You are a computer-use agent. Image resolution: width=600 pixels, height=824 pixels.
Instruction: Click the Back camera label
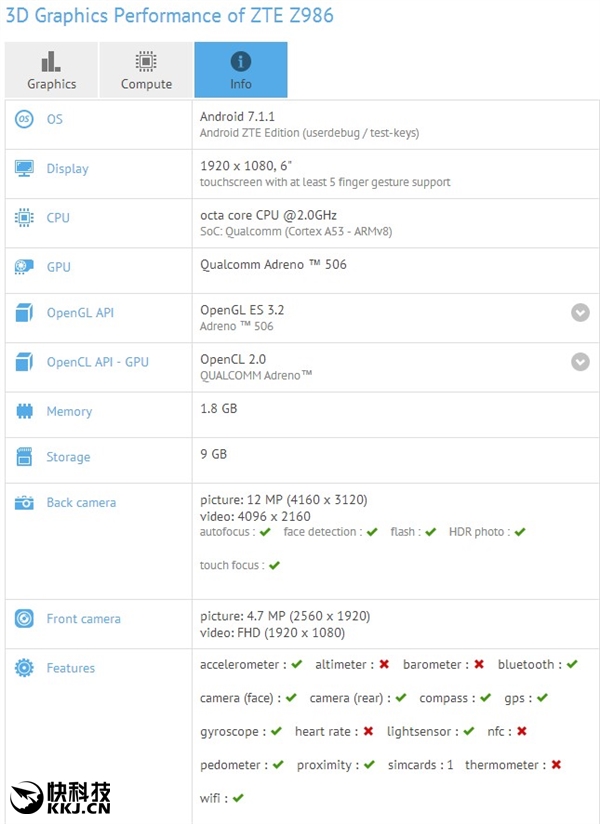[x=81, y=503]
